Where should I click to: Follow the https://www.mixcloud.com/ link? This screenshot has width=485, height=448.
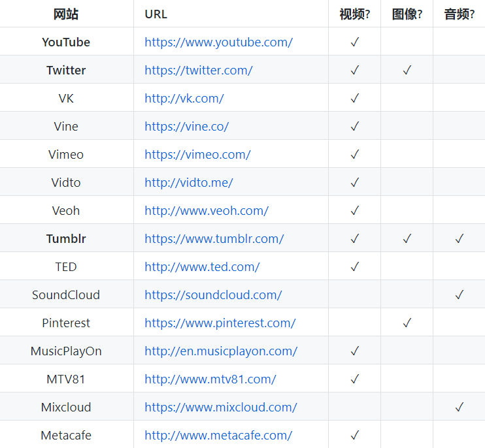tap(221, 408)
